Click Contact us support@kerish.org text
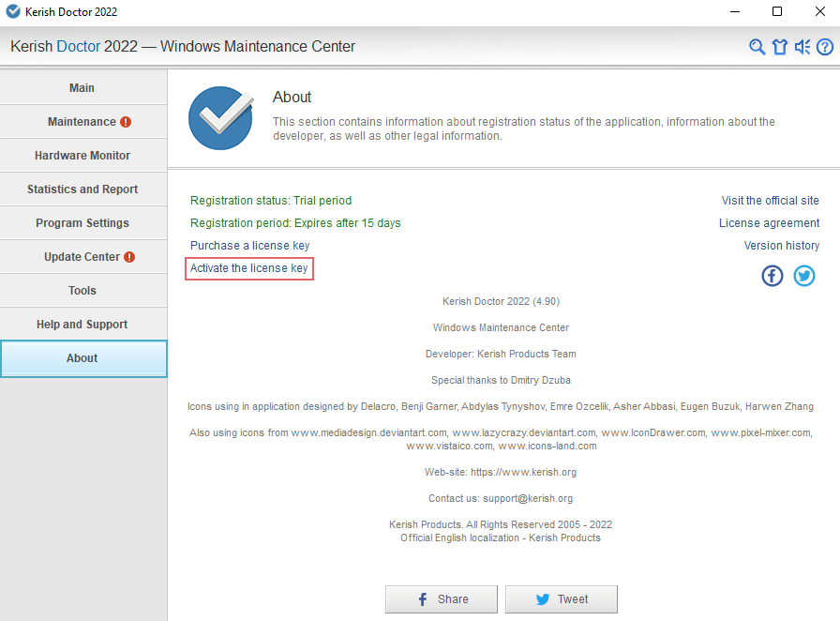Image resolution: width=840 pixels, height=621 pixels. 501,499
